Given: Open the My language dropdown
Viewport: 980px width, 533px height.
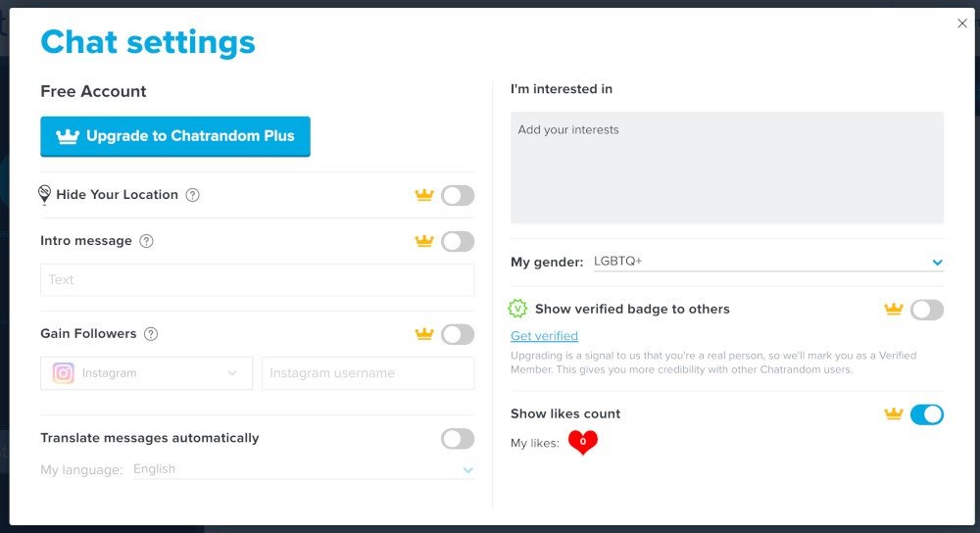Looking at the screenshot, I should 303,469.
